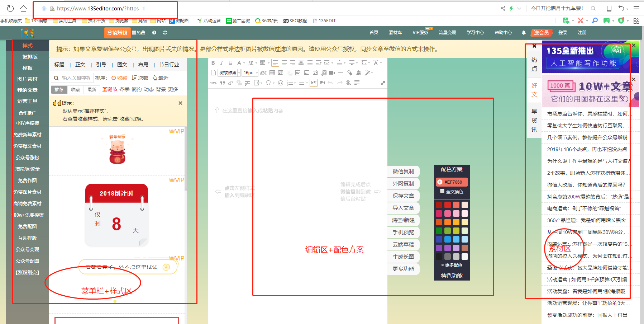The image size is (644, 324).
Task: Switch to 图文 style category
Action: 122,65
